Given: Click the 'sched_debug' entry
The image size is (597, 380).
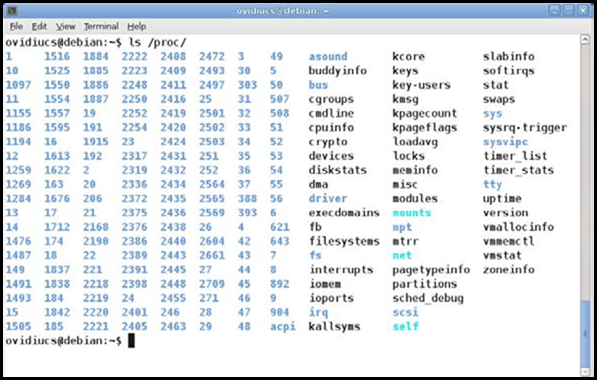Looking at the screenshot, I should point(428,299).
